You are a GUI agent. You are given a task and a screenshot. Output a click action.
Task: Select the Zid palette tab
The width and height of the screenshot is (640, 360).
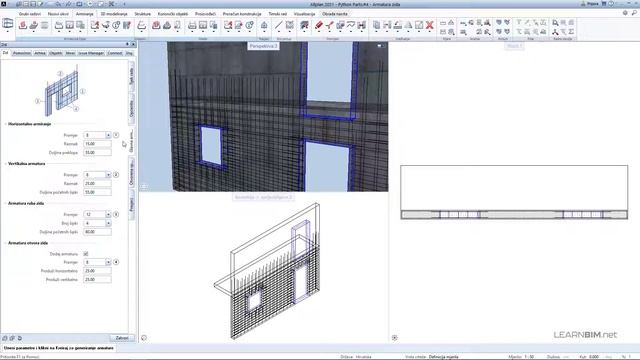pos(5,53)
